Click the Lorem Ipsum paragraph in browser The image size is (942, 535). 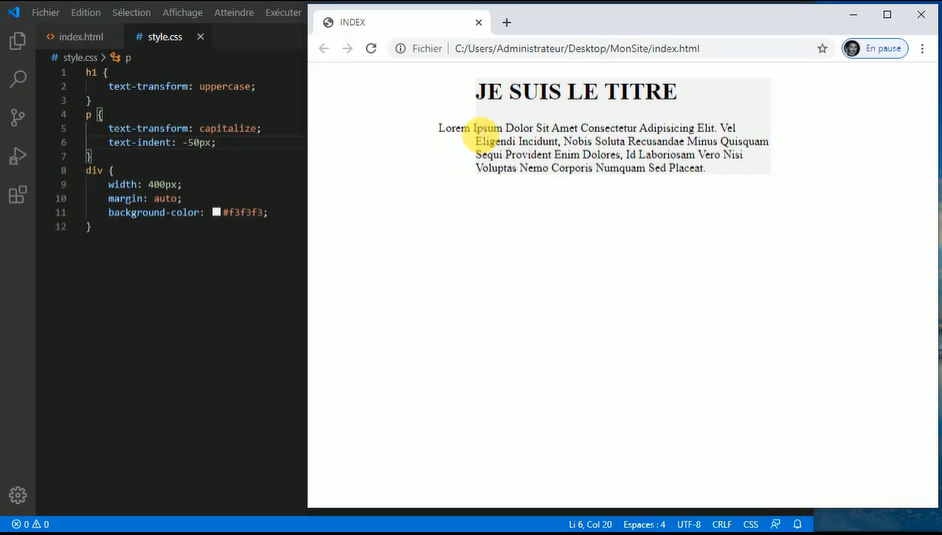coord(604,148)
